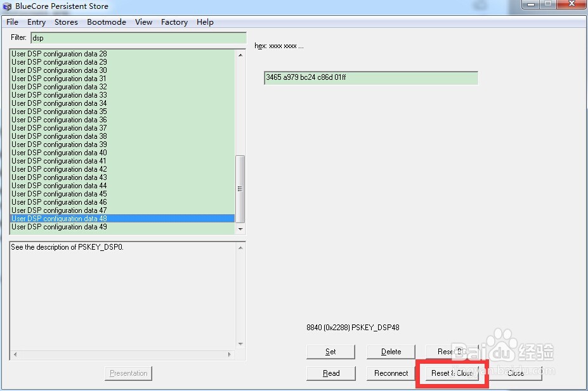Click the description panel scroll up arrow

pyautogui.click(x=240, y=248)
